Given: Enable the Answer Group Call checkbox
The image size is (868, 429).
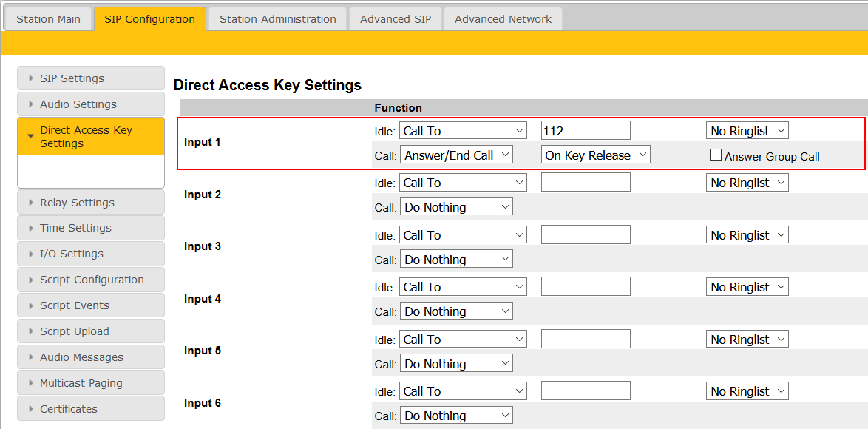Looking at the screenshot, I should [x=715, y=155].
